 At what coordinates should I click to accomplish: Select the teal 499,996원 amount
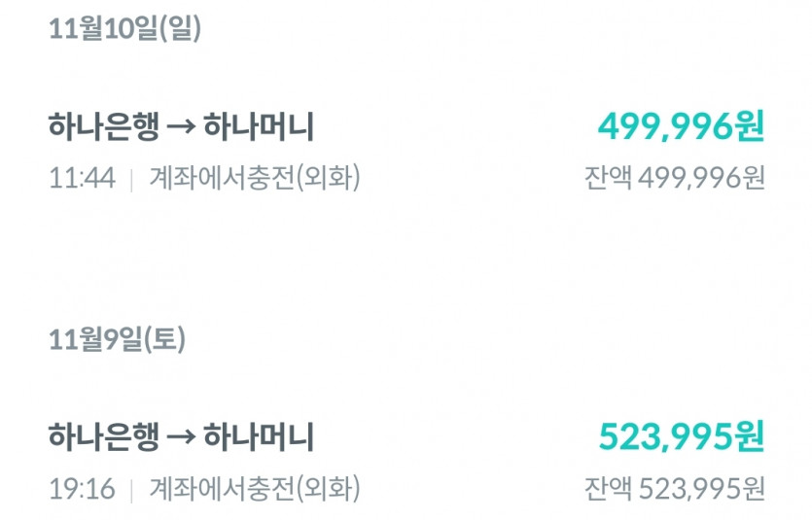click(x=681, y=126)
